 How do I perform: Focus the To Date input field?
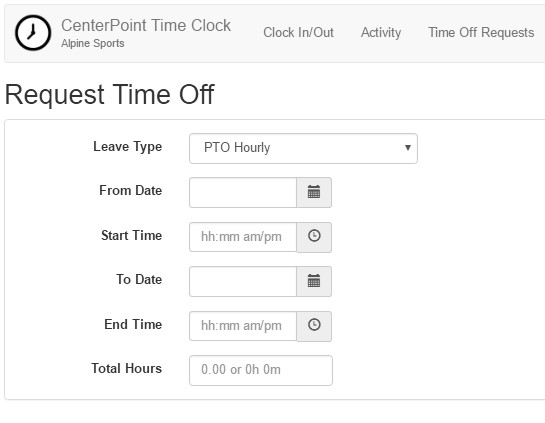(243, 281)
